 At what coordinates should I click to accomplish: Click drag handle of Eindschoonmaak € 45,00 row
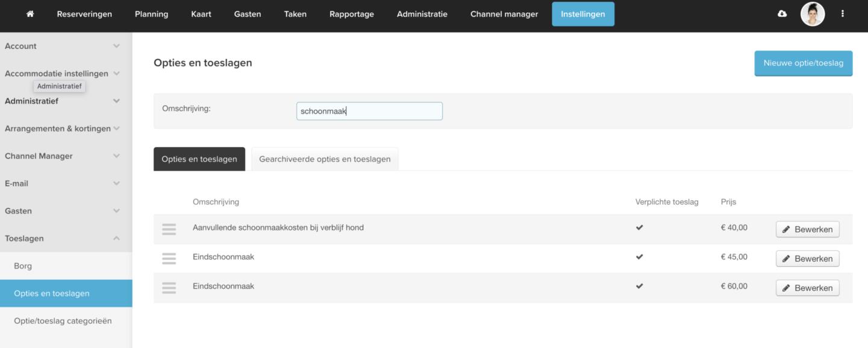coord(169,258)
